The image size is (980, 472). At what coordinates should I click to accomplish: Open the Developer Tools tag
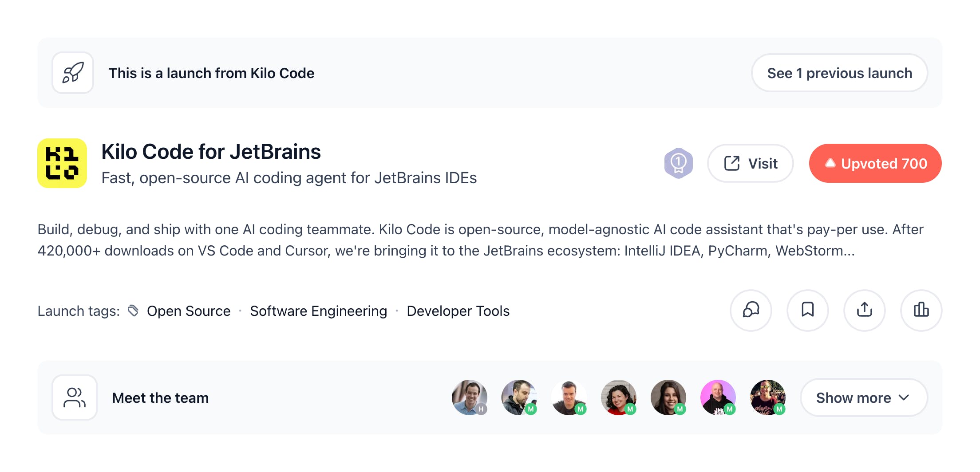pyautogui.click(x=458, y=311)
